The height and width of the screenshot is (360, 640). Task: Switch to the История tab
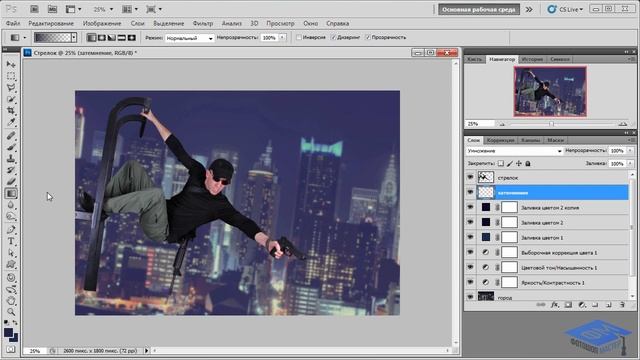click(532, 59)
